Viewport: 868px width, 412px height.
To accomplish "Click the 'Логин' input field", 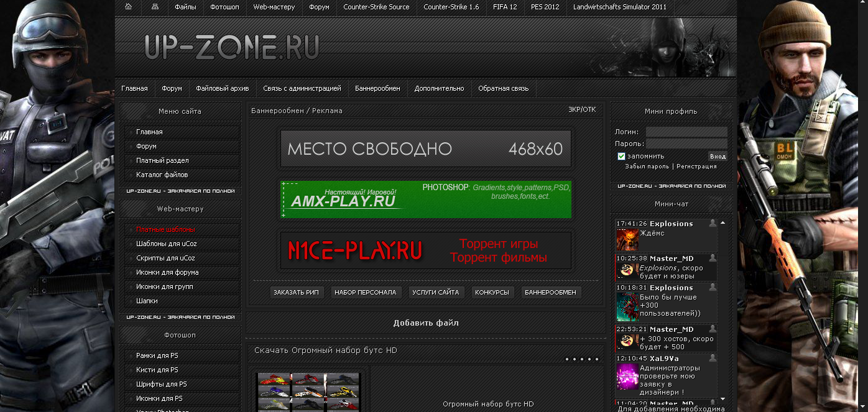I will point(686,132).
